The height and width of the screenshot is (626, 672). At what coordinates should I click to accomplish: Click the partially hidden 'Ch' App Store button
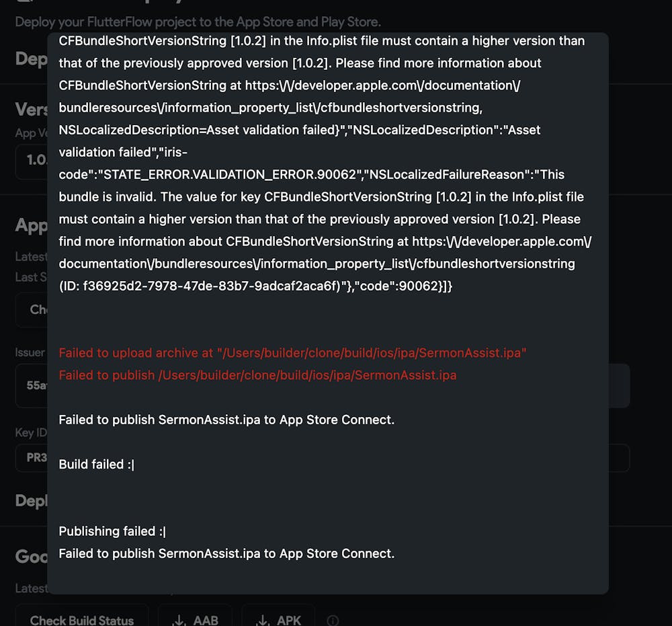32,309
